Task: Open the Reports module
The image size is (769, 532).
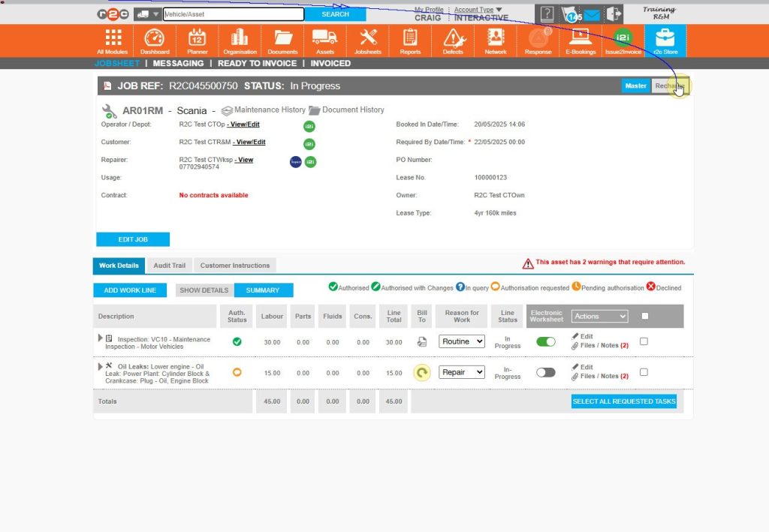Action: [410, 41]
